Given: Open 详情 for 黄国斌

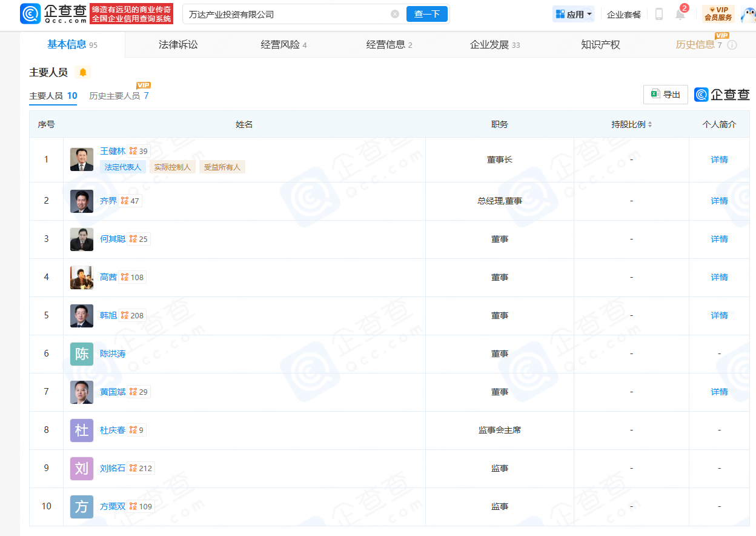Looking at the screenshot, I should coord(720,392).
